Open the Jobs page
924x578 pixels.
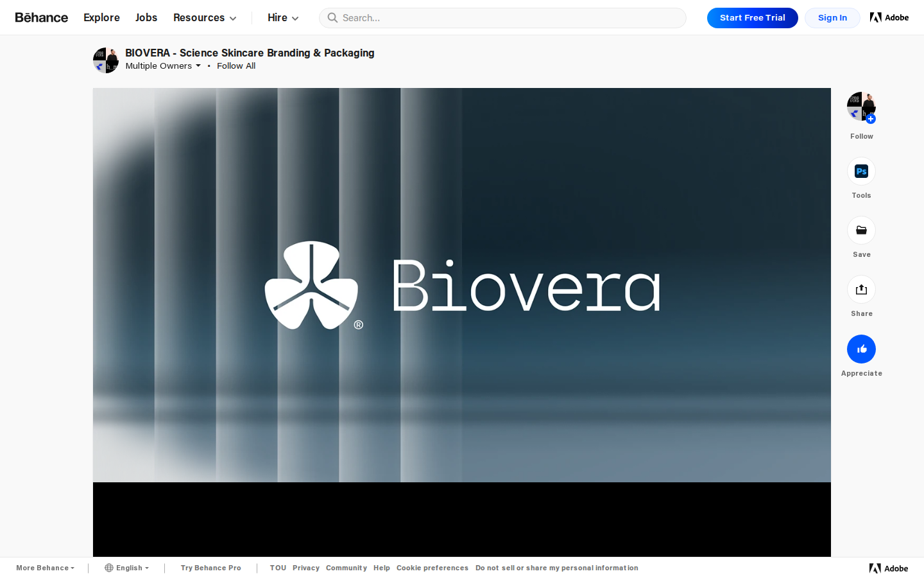tap(146, 17)
